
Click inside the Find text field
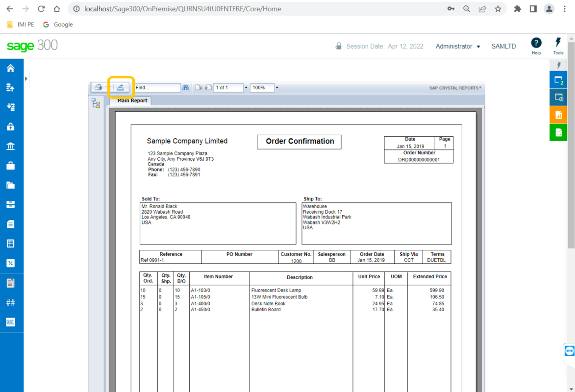(157, 88)
